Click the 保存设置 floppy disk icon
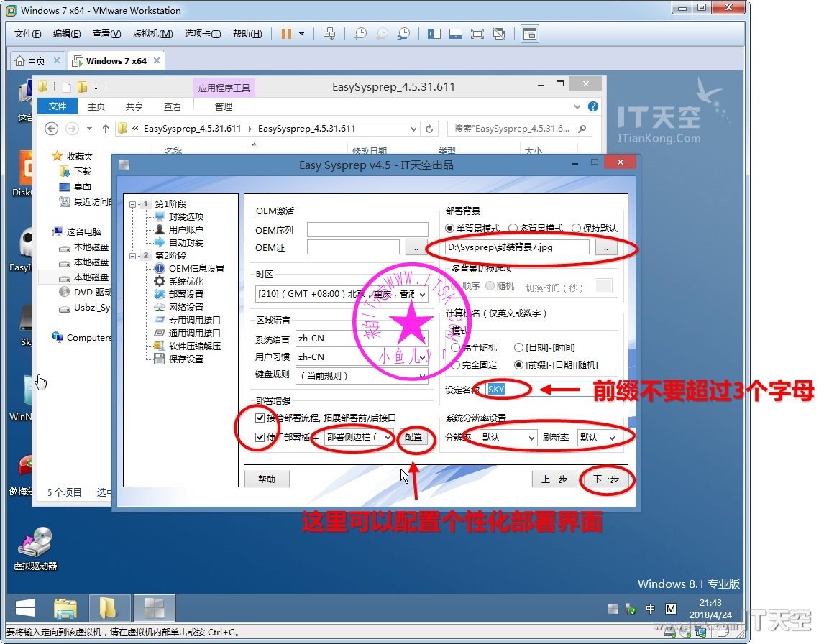The height and width of the screenshot is (644, 824). coord(160,359)
